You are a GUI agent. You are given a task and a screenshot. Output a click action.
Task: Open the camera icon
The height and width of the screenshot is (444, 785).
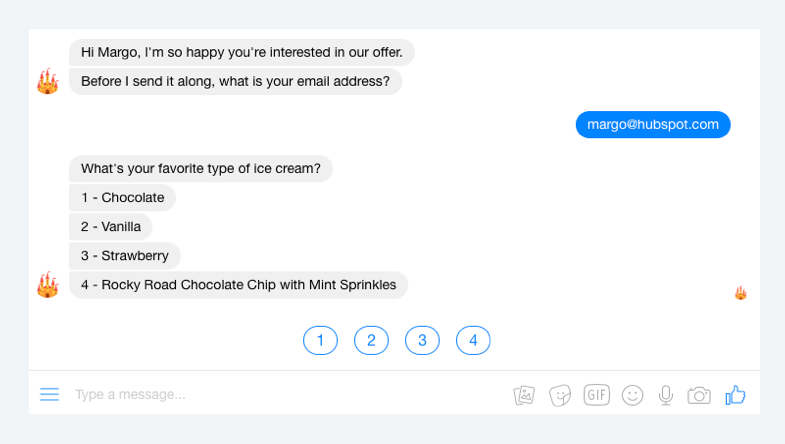699,395
